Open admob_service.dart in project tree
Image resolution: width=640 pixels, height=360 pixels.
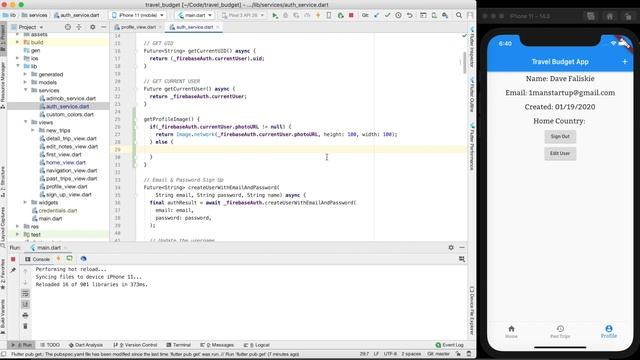point(67,98)
